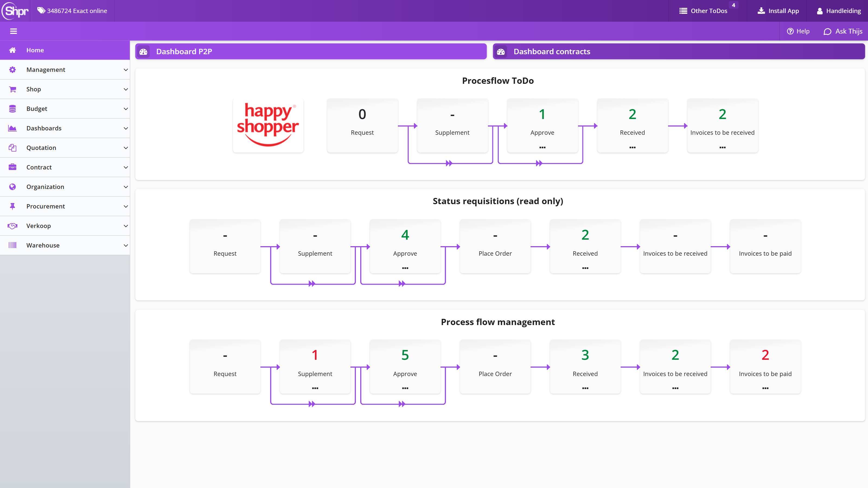Open Procesflow ToDo Invoices to be received ellipsis
The width and height of the screenshot is (868, 488).
[x=722, y=147]
